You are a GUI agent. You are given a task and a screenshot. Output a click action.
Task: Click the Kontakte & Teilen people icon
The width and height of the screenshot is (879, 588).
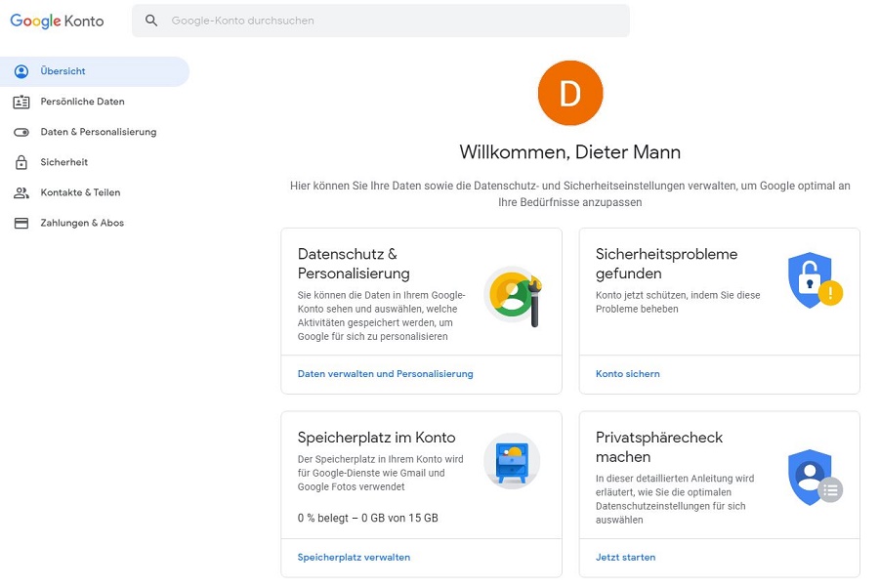[21, 192]
